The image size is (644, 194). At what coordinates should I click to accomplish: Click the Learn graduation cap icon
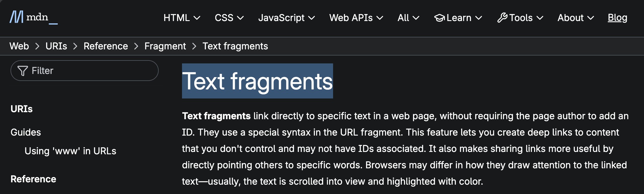point(439,18)
